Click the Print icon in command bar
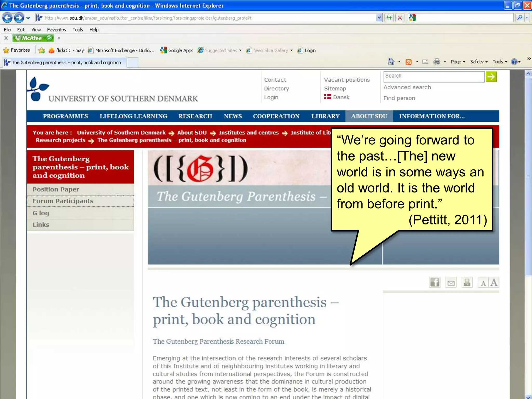This screenshot has height=399, width=532. point(437,62)
